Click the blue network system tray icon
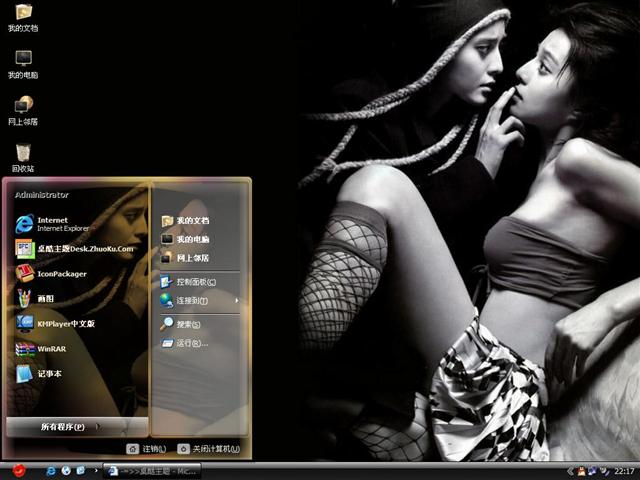The image size is (640, 480). 591,472
